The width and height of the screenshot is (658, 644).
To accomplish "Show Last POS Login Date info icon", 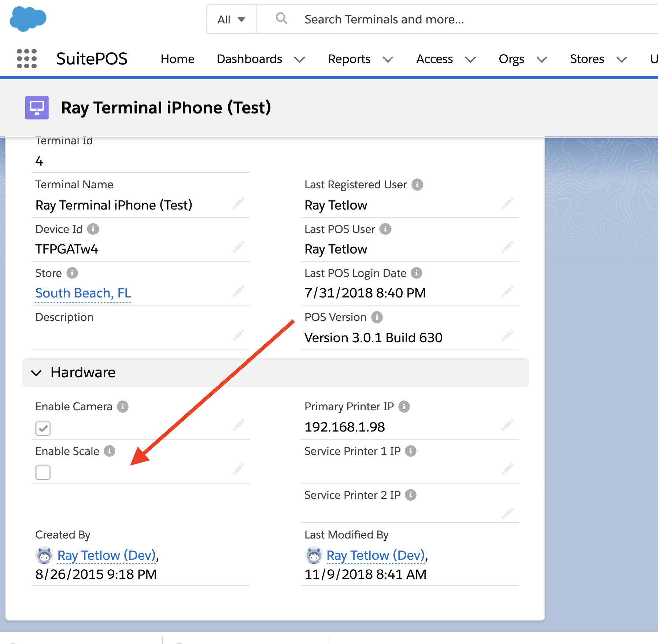I will coord(417,273).
